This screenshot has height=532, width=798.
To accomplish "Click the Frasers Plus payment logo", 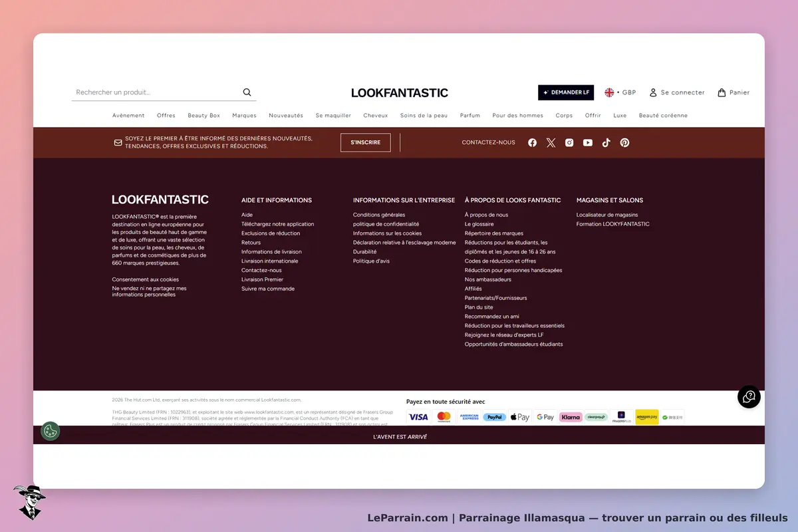I will click(x=622, y=417).
